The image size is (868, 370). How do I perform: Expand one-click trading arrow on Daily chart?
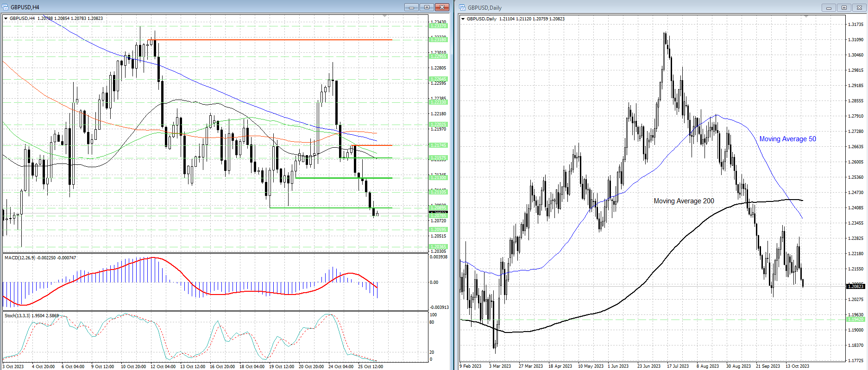point(463,19)
